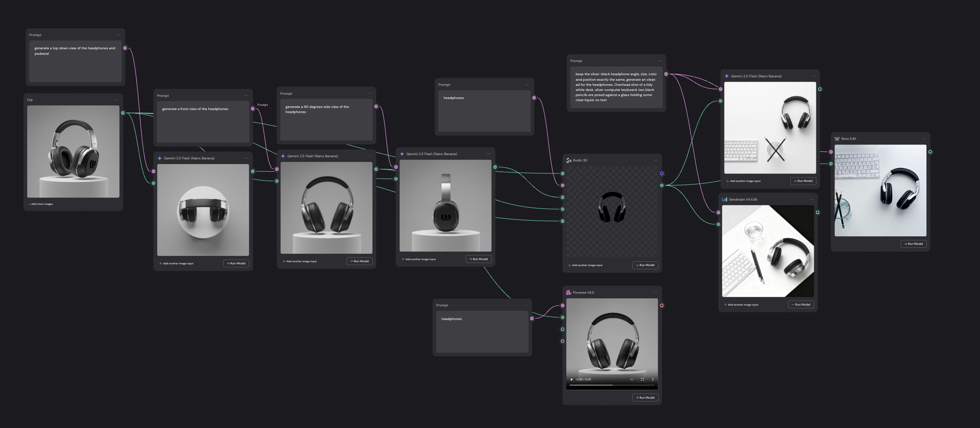Screen dimensions: 980x428
Task: Open options menu of Seedream V4 Edit node
Action: [x=811, y=199]
